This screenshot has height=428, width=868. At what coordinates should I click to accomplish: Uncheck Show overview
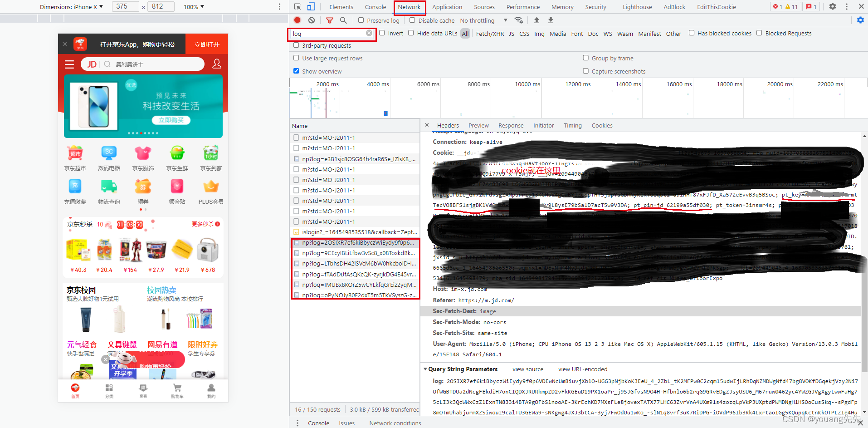coord(296,71)
